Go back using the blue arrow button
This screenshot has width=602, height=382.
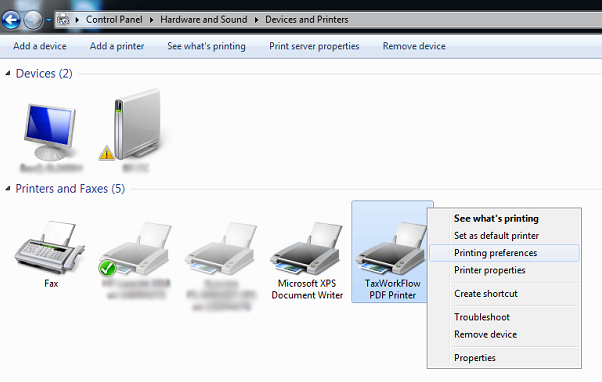click(x=11, y=20)
